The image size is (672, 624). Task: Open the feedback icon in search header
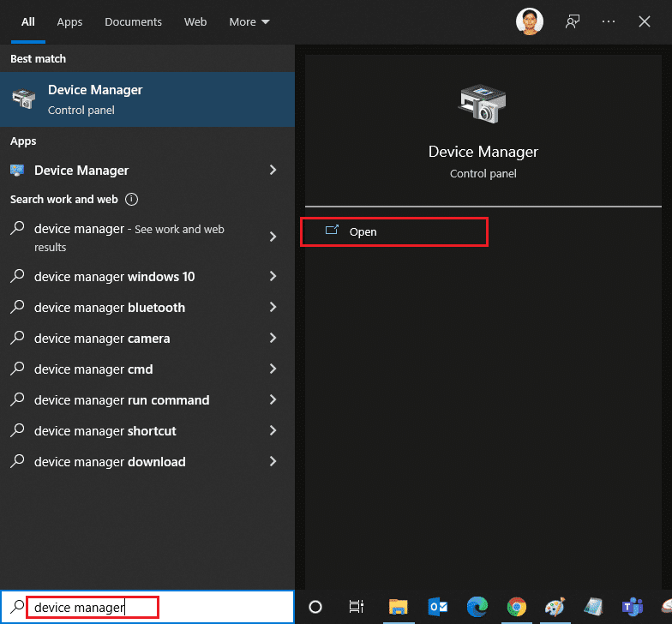pyautogui.click(x=572, y=22)
